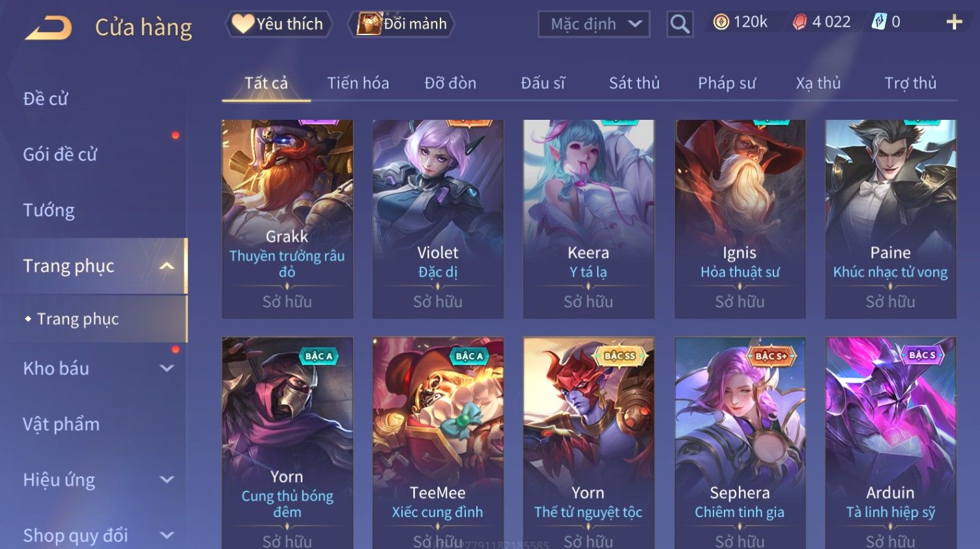Select the Violet Đặc dị skin card

(x=438, y=219)
